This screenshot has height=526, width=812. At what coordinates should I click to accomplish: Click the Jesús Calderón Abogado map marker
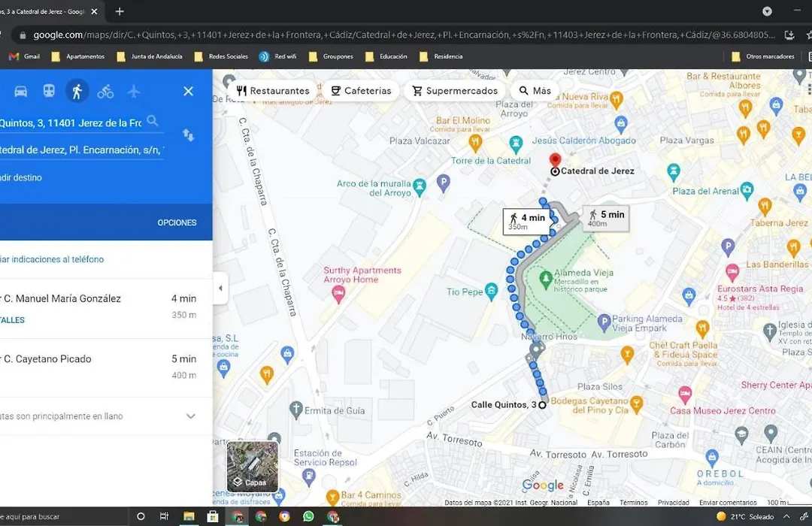tap(621, 124)
